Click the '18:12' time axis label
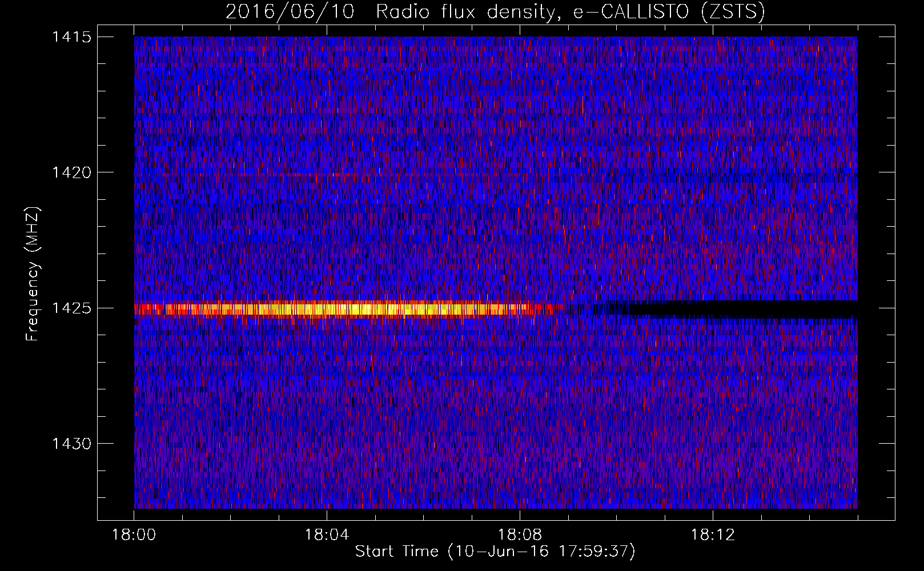 (x=713, y=535)
